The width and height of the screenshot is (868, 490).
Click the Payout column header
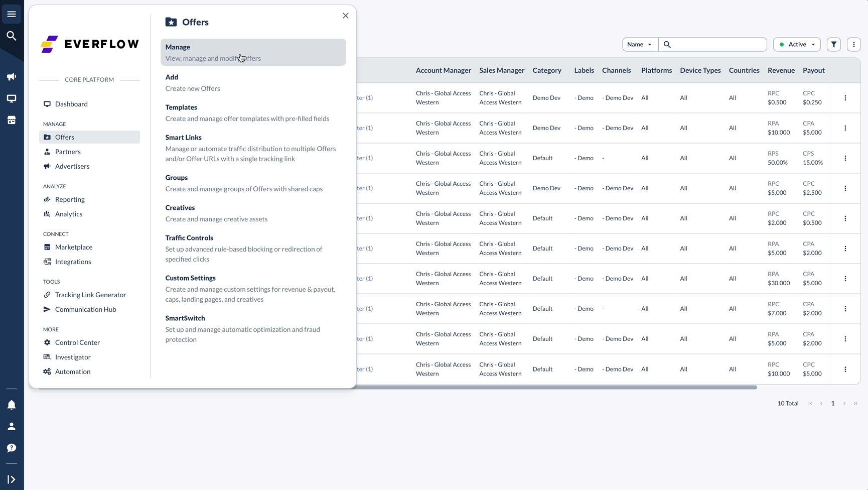point(814,70)
